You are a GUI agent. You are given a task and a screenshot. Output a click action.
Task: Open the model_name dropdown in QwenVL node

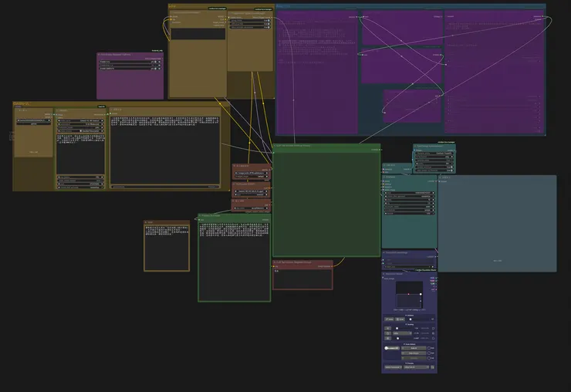coord(80,120)
